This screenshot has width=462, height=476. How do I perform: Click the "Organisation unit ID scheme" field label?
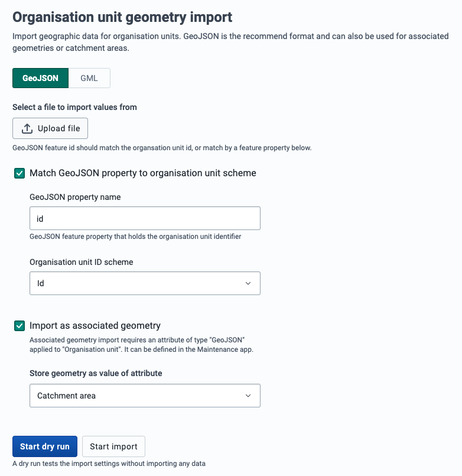click(82, 262)
